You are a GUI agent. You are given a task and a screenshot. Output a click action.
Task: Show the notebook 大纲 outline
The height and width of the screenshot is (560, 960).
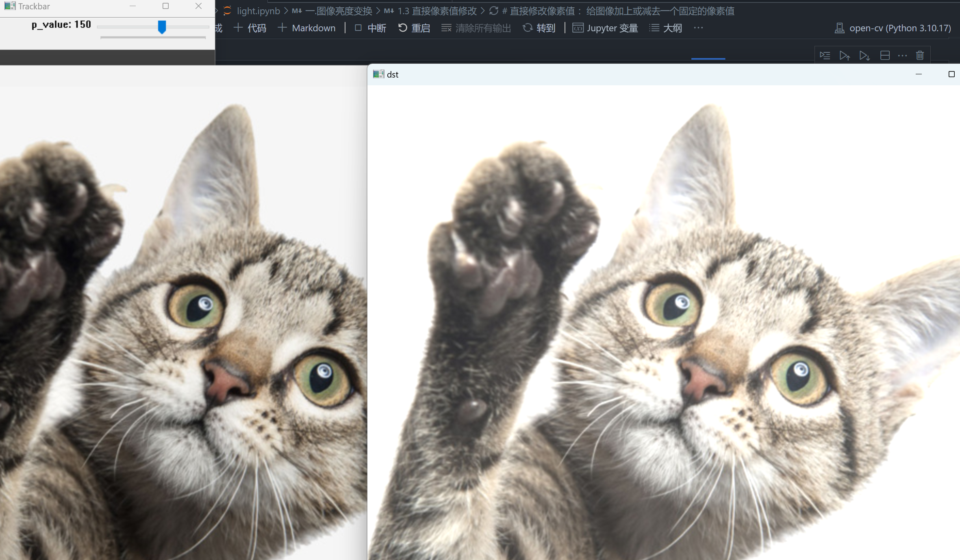click(666, 28)
